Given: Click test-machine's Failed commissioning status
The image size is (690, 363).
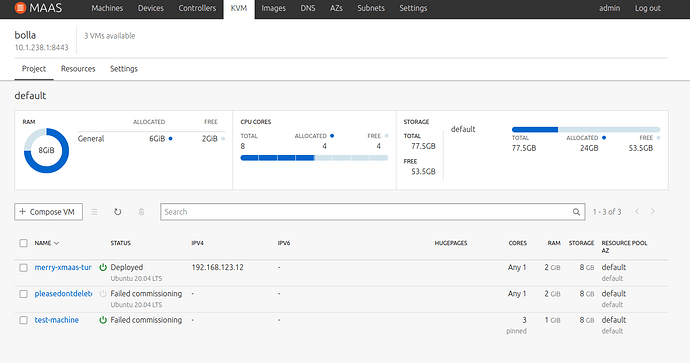Looking at the screenshot, I should pos(146,320).
